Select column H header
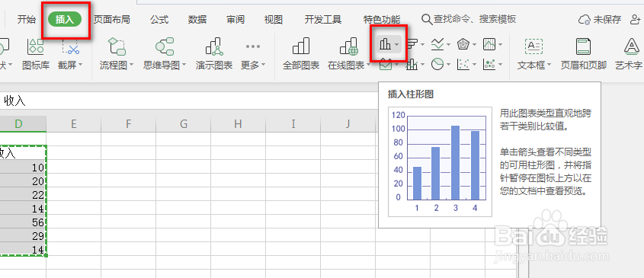 [239, 123]
